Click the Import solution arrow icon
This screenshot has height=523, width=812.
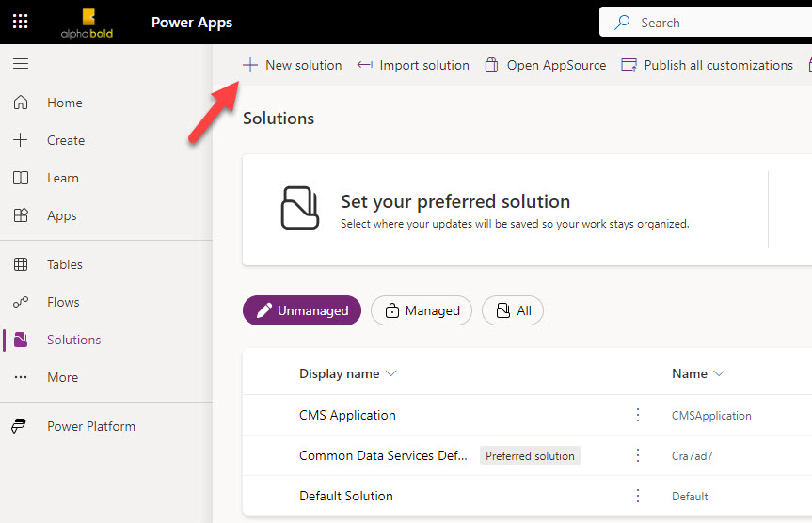pos(364,65)
